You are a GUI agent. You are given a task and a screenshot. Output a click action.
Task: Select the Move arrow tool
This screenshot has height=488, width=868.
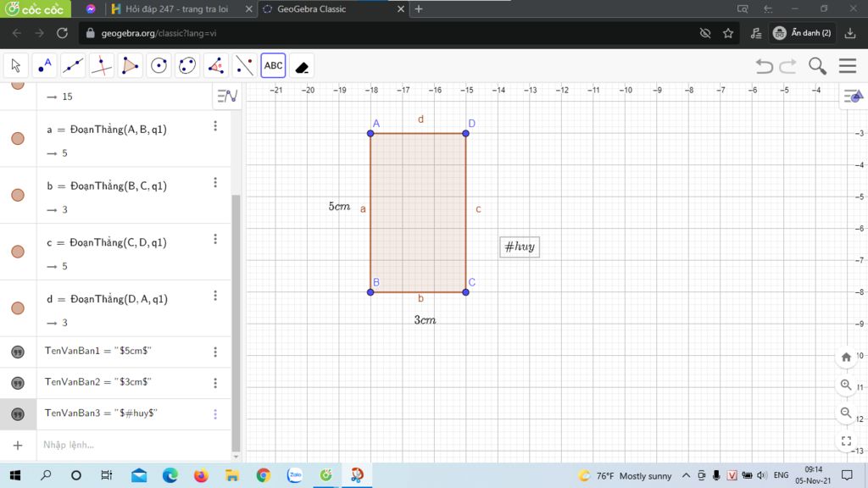pyautogui.click(x=15, y=66)
